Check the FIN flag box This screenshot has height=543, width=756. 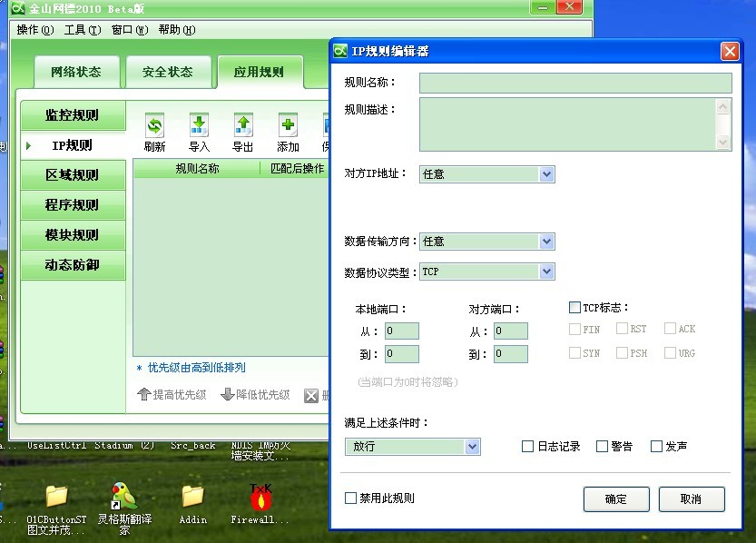coord(574,329)
